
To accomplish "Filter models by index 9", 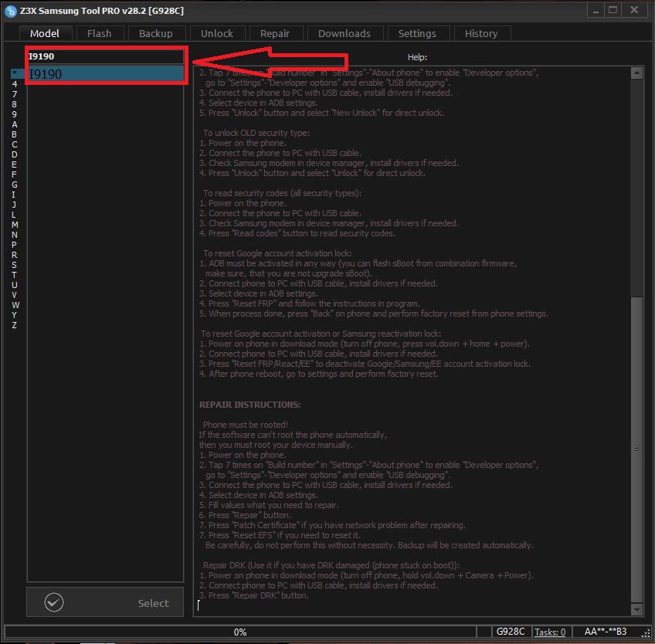I will pyautogui.click(x=15, y=114).
